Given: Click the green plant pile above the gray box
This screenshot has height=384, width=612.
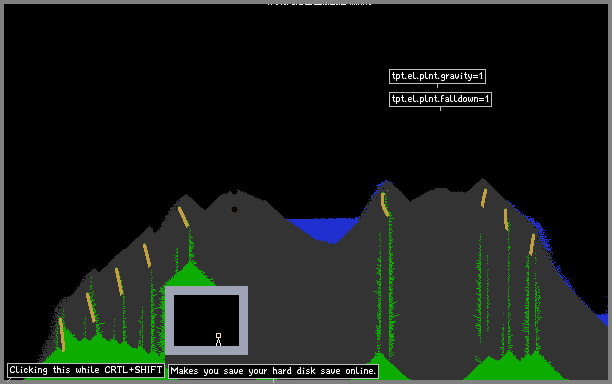Looking at the screenshot, I should point(190,276).
